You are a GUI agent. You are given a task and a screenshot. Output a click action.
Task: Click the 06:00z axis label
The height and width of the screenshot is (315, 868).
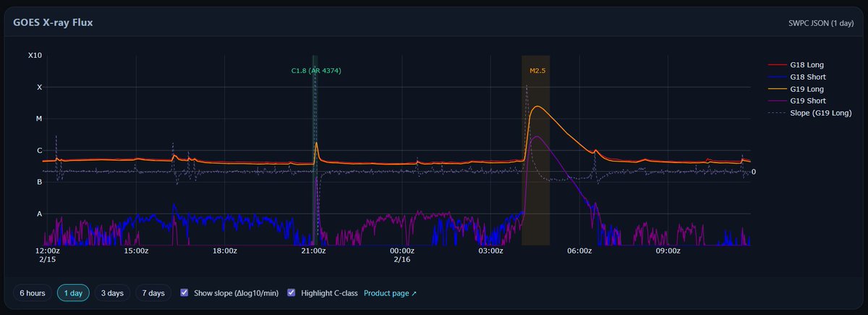[x=579, y=251]
